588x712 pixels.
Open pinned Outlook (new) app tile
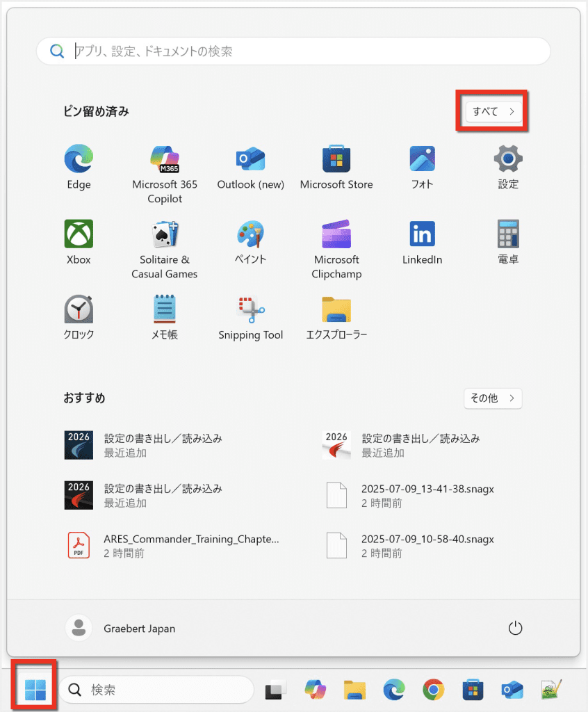251,167
